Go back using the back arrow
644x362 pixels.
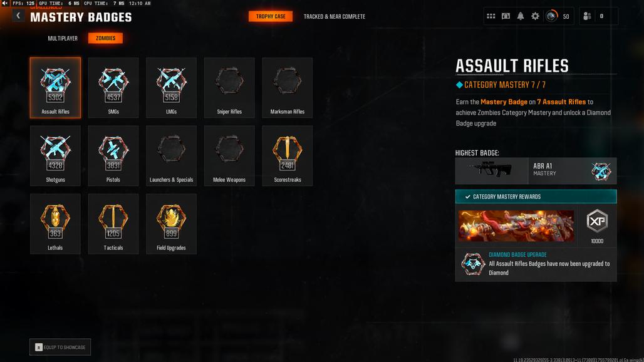[x=18, y=16]
